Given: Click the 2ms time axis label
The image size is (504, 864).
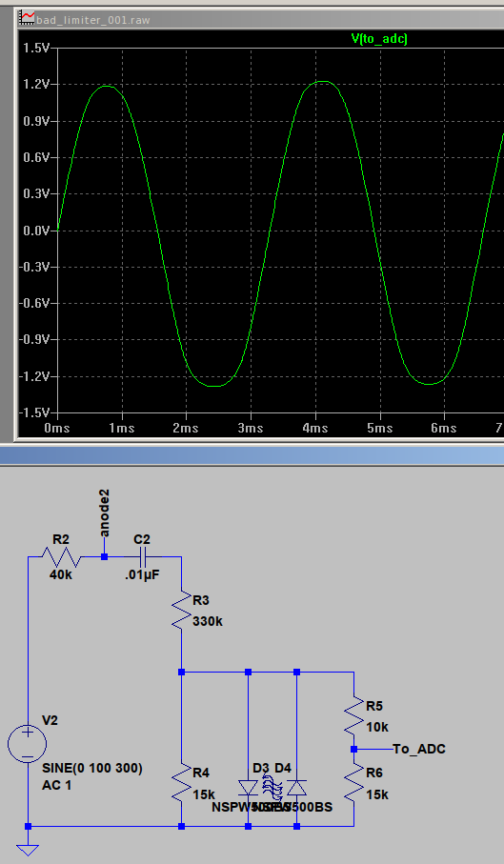Looking at the screenshot, I should [186, 428].
